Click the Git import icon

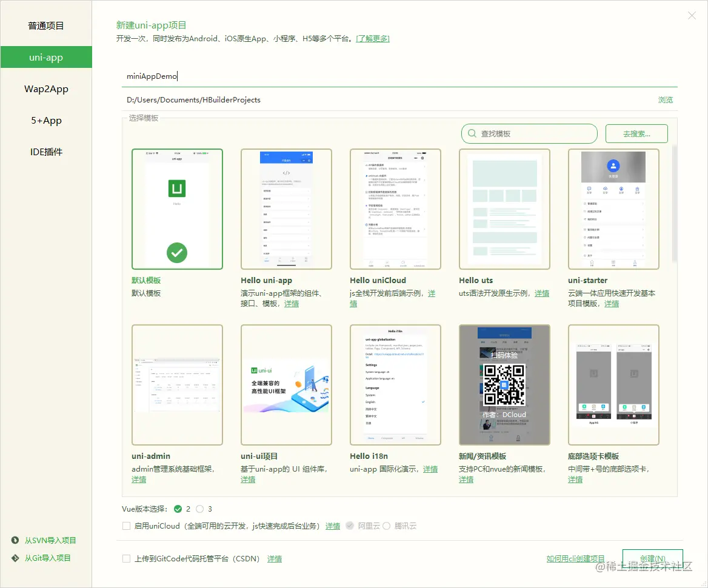pyautogui.click(x=15, y=558)
